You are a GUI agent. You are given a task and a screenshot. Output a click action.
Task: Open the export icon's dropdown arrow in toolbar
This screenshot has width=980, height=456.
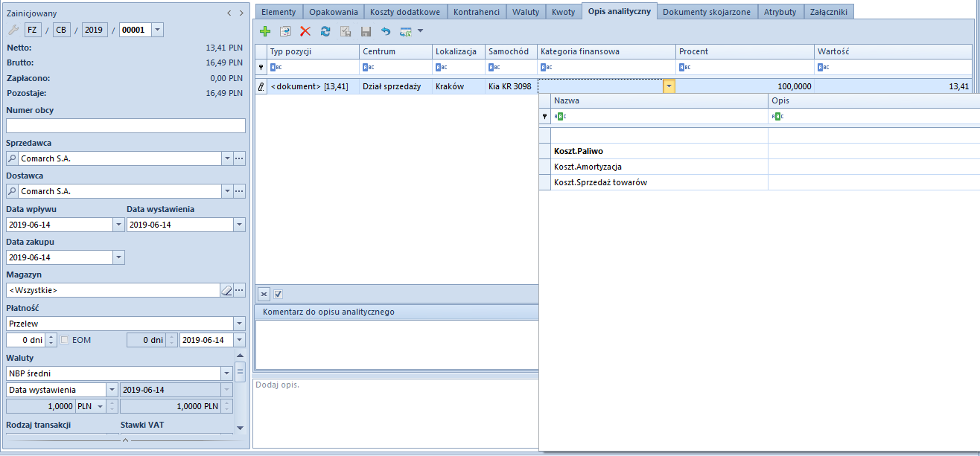[x=420, y=31]
